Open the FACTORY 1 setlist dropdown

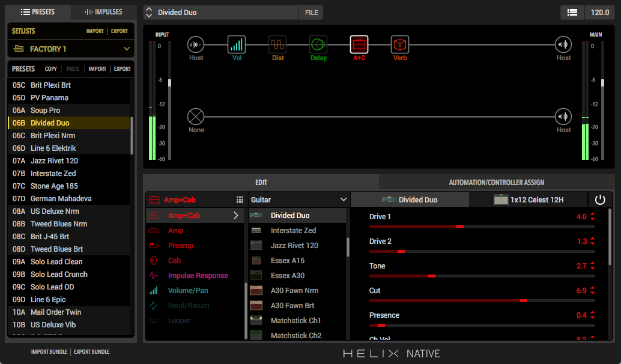(x=71, y=49)
